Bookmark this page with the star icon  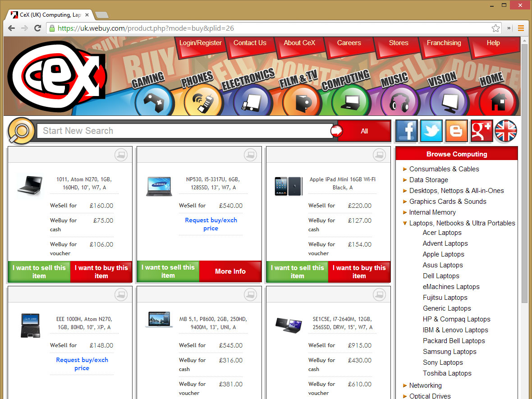tap(495, 28)
